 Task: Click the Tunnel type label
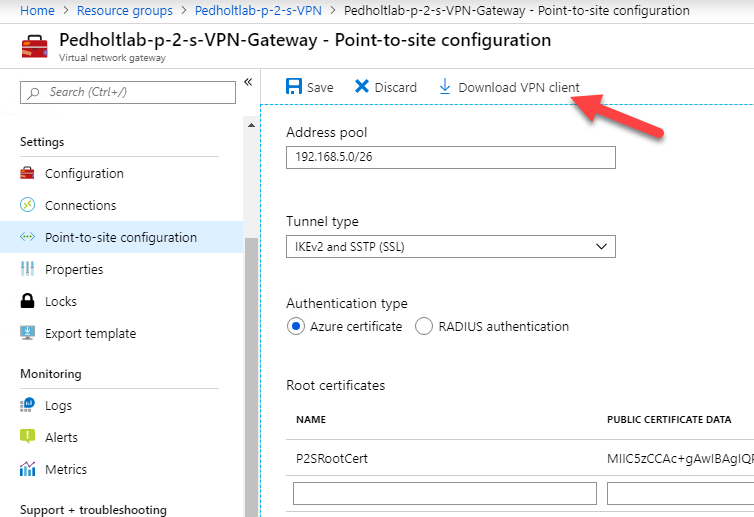click(x=322, y=221)
